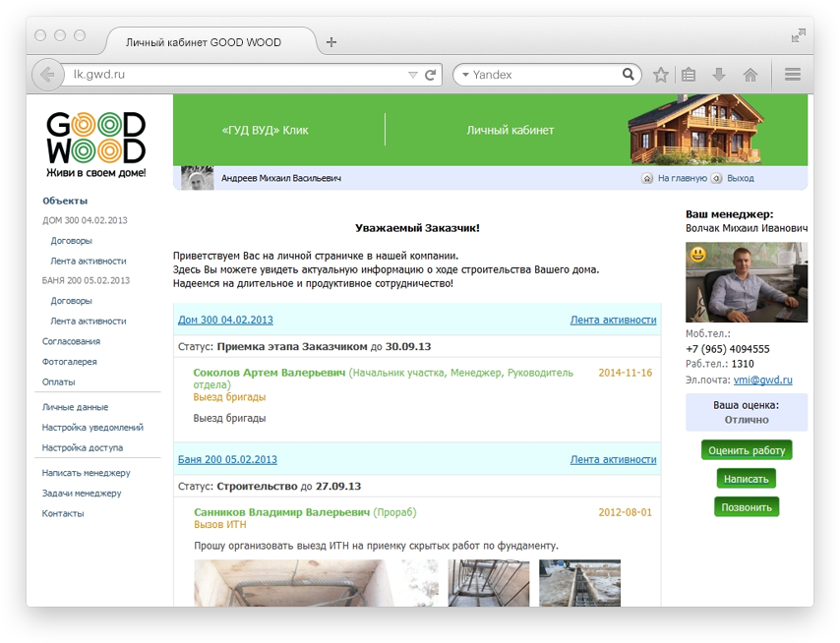Select the «ГУД ВУД» Клик tab
840x643 pixels.
point(265,130)
